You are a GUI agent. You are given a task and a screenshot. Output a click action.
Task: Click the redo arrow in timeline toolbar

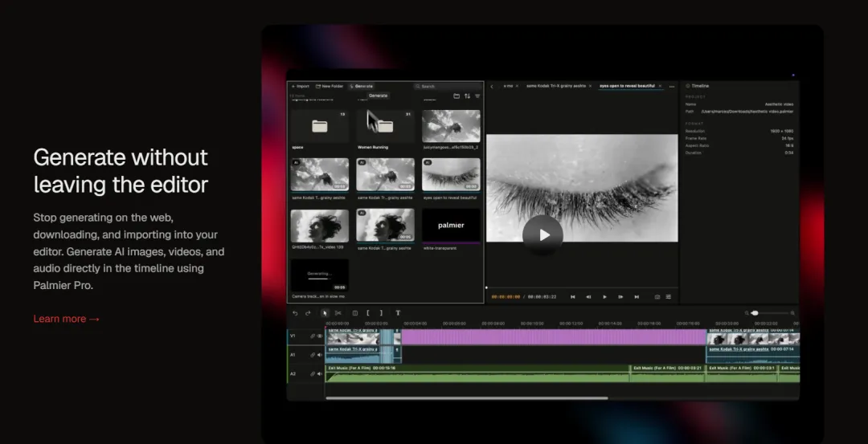[x=309, y=313]
